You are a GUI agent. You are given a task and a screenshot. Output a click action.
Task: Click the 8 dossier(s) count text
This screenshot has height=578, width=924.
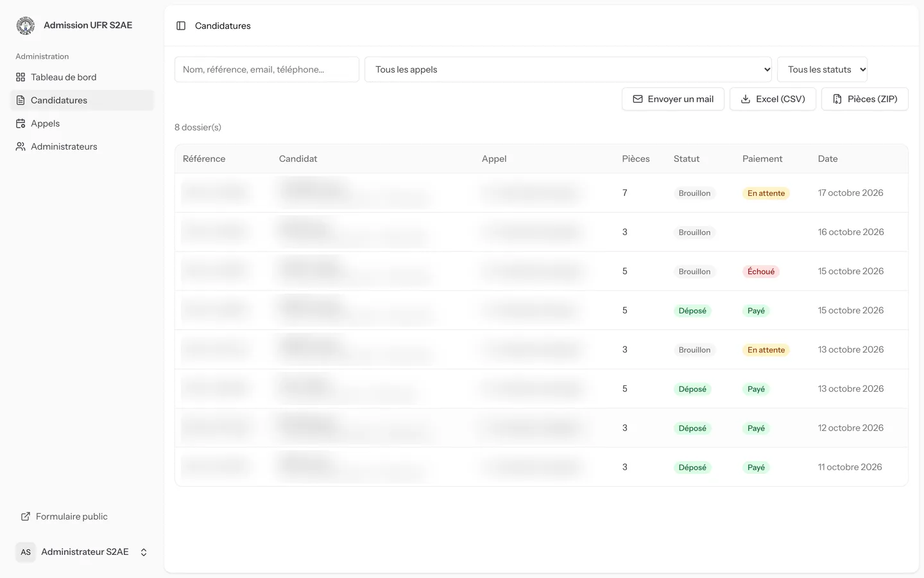tap(198, 127)
